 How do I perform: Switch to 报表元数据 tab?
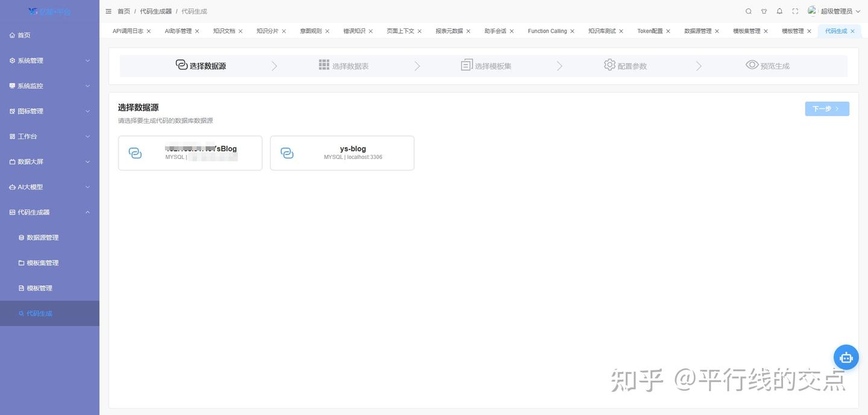click(x=449, y=31)
